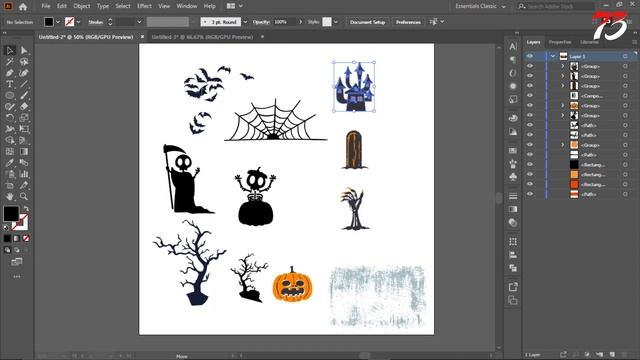Close the Untitled-2 document tab
640x360 pixels.
[142, 37]
